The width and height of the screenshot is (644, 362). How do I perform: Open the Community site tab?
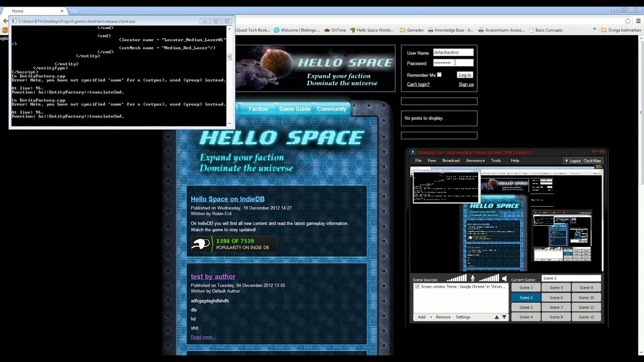pyautogui.click(x=332, y=109)
